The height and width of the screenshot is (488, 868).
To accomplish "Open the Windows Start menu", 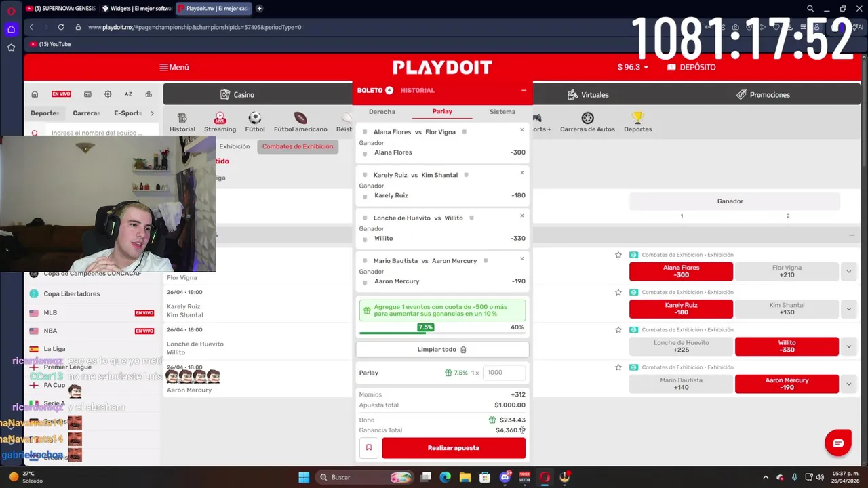I will (x=304, y=477).
